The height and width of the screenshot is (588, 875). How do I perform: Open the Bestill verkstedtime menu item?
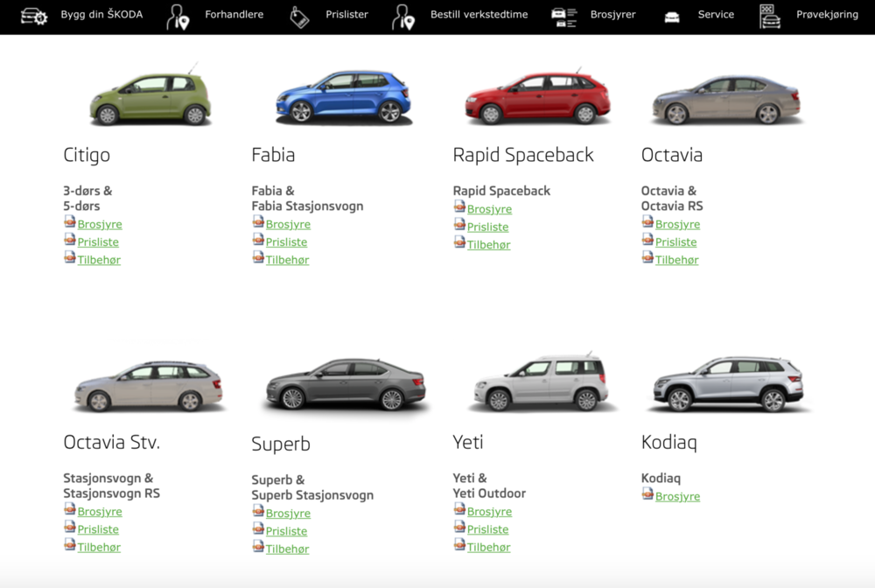tap(479, 15)
